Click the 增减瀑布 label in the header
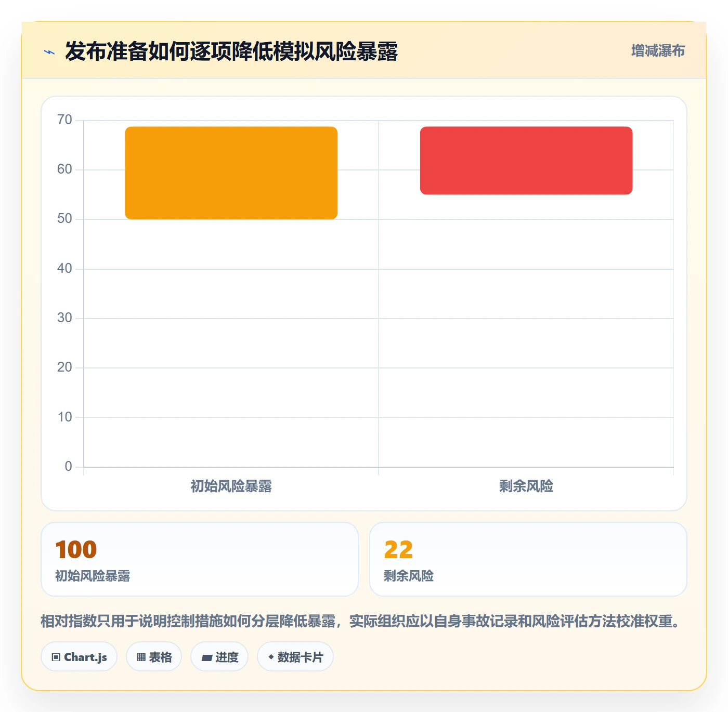 [658, 51]
